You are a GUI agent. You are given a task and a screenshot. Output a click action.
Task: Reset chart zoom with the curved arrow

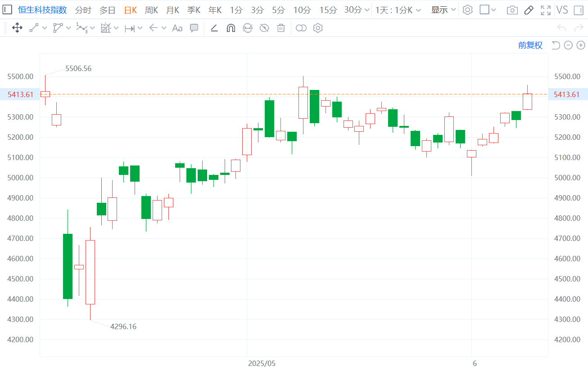pos(556,45)
